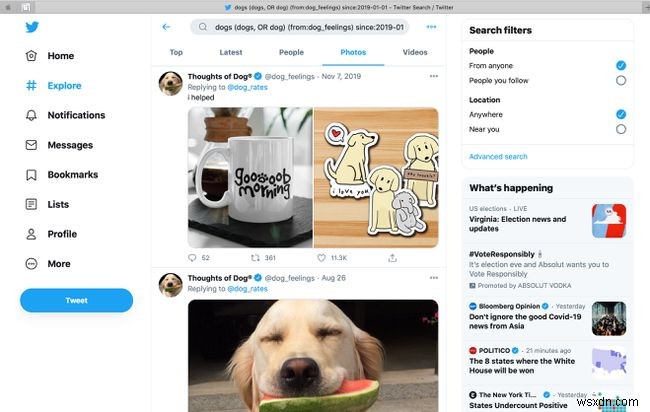Click the blue Tweet button
This screenshot has width=650, height=412.
coord(76,300)
